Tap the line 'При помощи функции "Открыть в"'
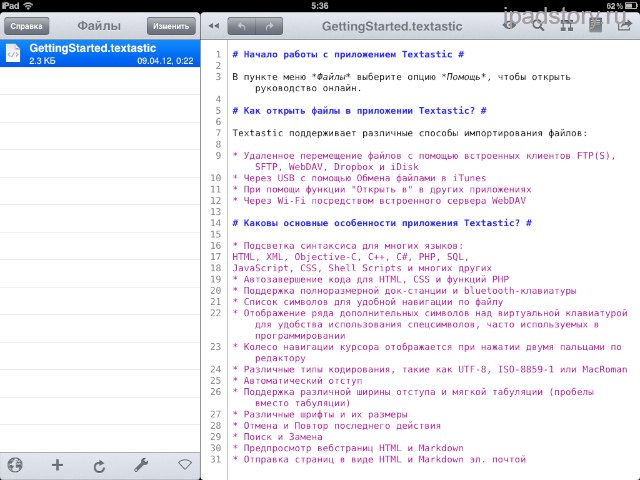 point(382,189)
